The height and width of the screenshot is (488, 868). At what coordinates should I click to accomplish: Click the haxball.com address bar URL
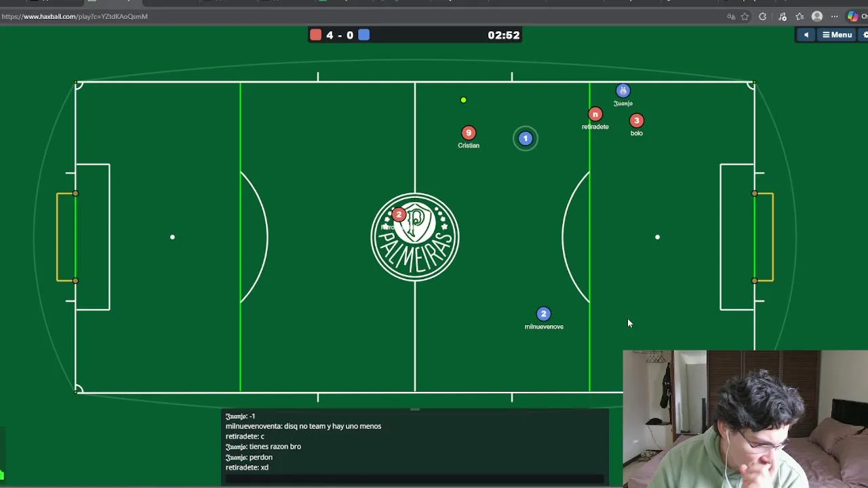coord(75,16)
